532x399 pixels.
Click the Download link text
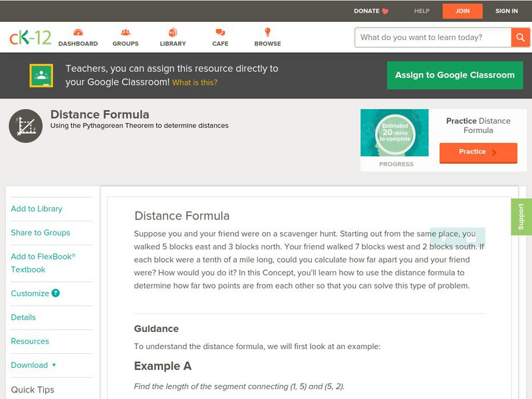click(29, 365)
